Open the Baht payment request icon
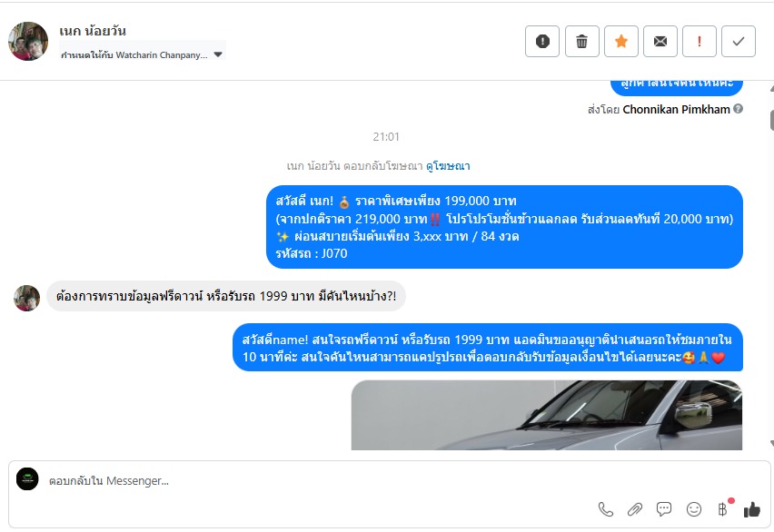The width and height of the screenshot is (774, 532). pos(722,509)
